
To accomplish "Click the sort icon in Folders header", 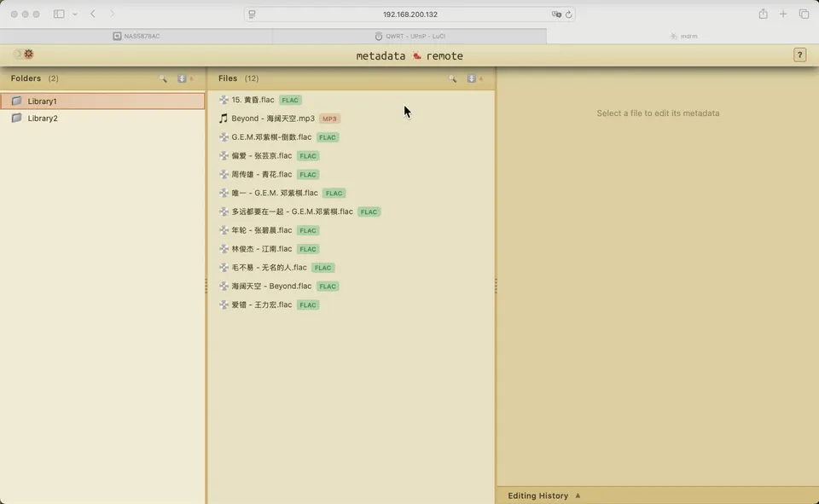I will (183, 78).
